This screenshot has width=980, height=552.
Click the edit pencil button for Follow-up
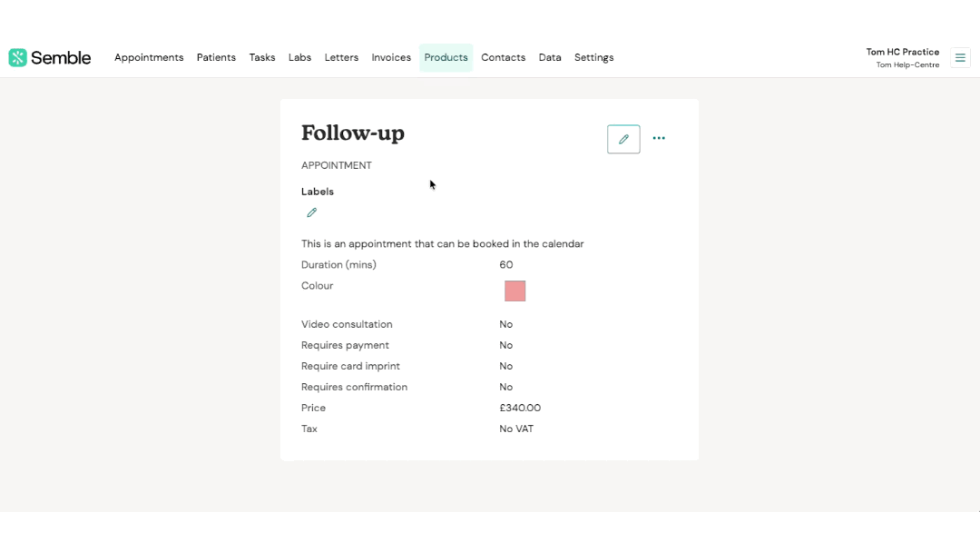tap(623, 139)
